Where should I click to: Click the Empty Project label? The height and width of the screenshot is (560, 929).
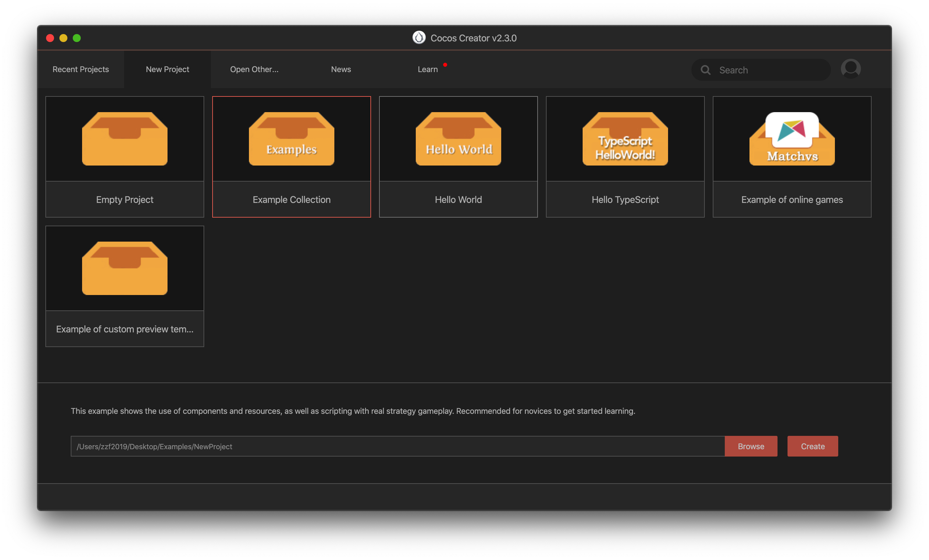pyautogui.click(x=125, y=200)
